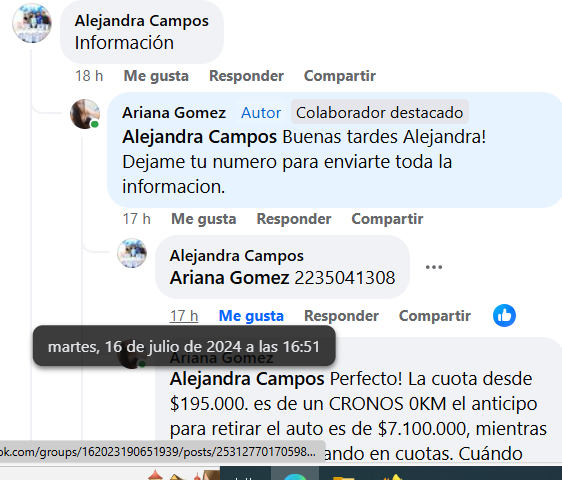
Task: Click the blue thumbs-up like reaction icon
Action: click(x=504, y=315)
